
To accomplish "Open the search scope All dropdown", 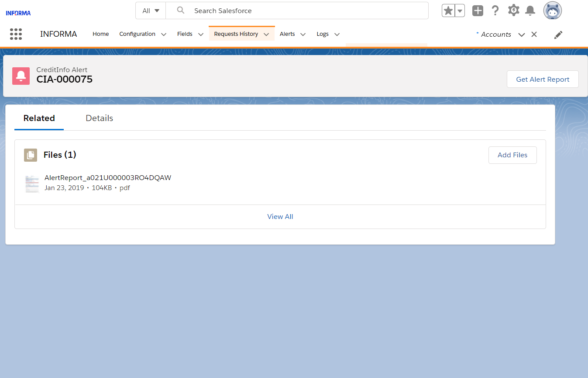I will point(151,11).
